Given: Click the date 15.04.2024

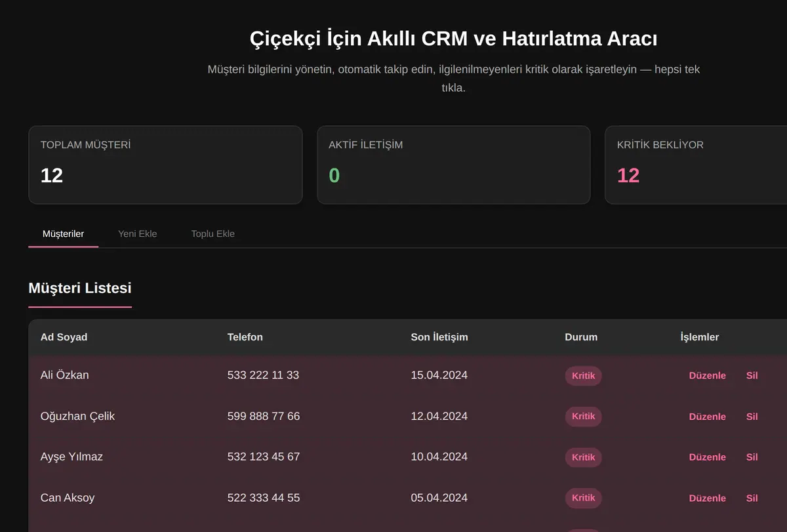Looking at the screenshot, I should tap(439, 375).
